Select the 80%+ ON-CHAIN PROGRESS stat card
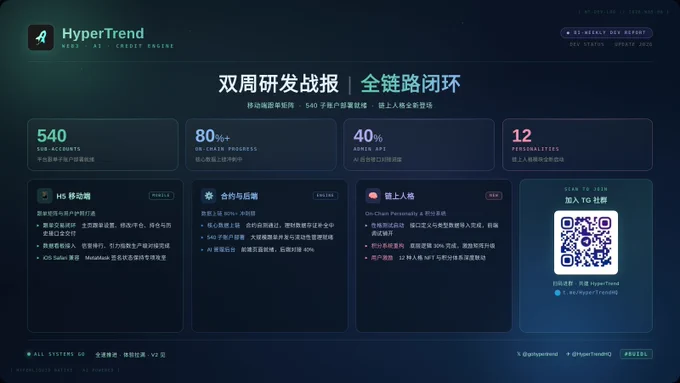Viewport: 680px width, 383px height. click(x=261, y=144)
